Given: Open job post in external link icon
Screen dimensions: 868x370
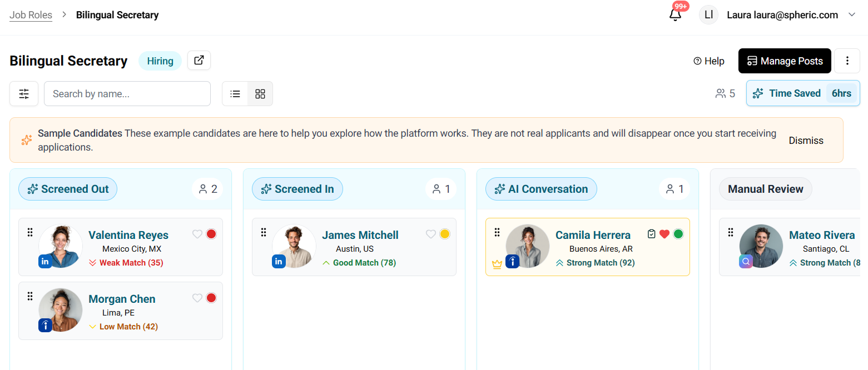Looking at the screenshot, I should [x=199, y=61].
